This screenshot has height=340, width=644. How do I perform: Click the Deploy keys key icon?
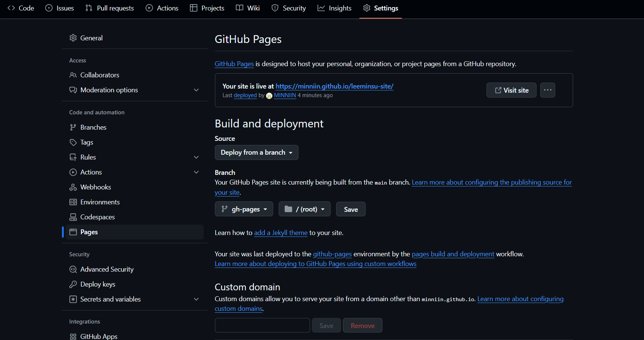(73, 284)
